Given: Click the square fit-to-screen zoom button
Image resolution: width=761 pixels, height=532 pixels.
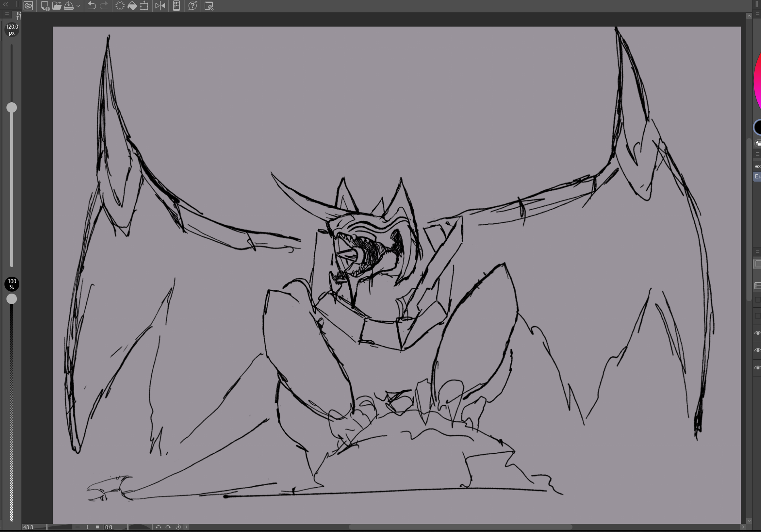Looking at the screenshot, I should click(x=97, y=527).
